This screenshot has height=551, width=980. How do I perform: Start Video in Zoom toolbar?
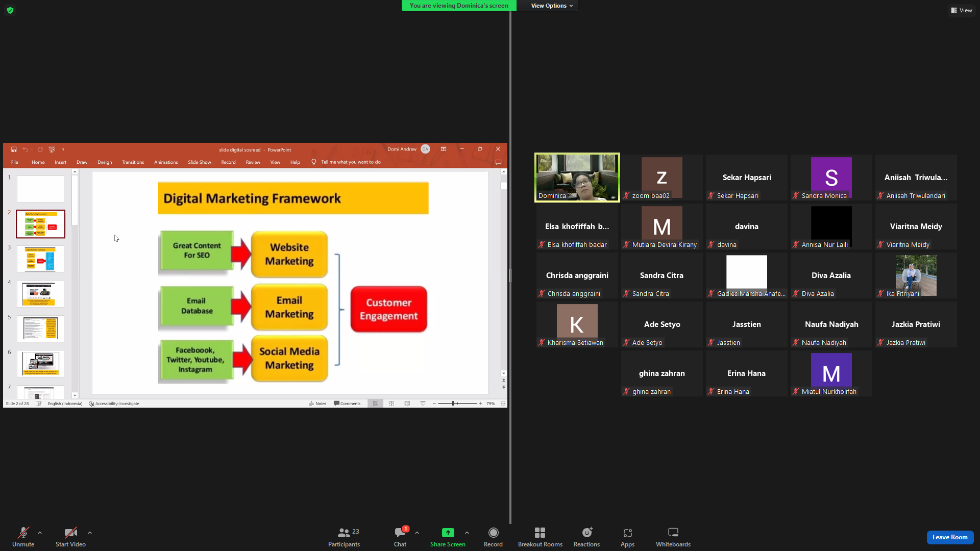(x=70, y=537)
